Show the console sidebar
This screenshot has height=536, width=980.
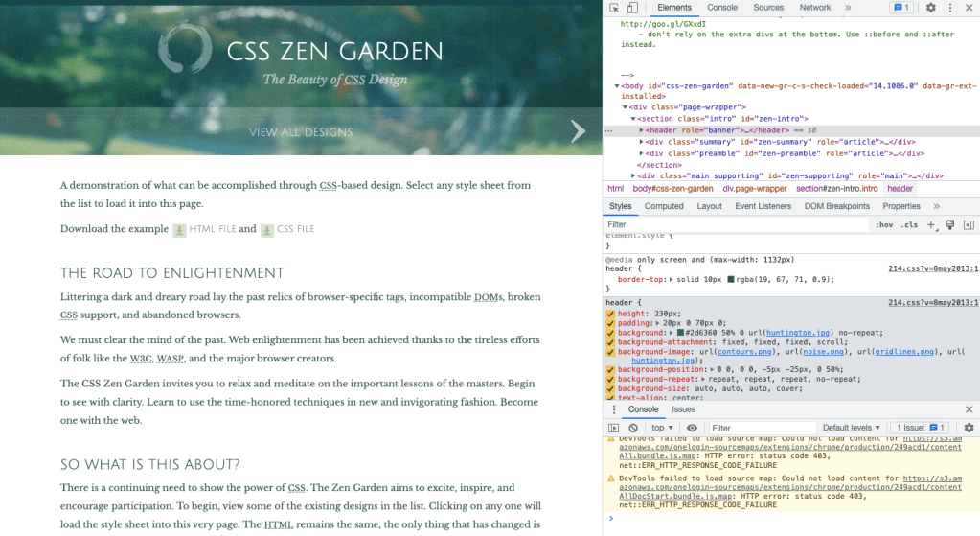(614, 428)
